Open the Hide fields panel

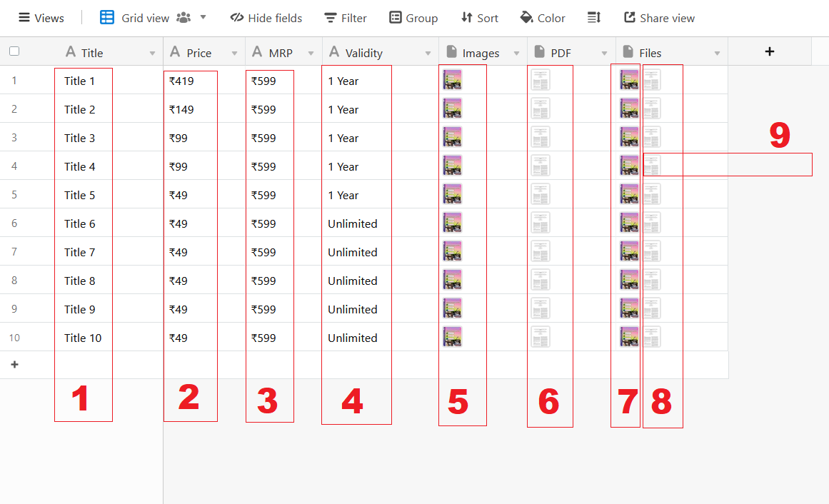266,18
